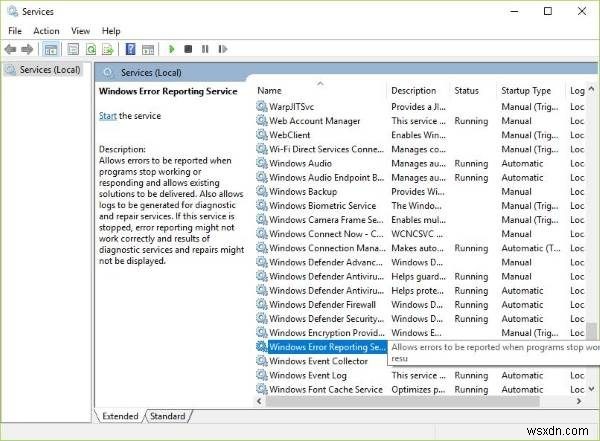The image size is (600, 441).
Task: Click Running status of Windows Event Log
Action: pos(471,375)
